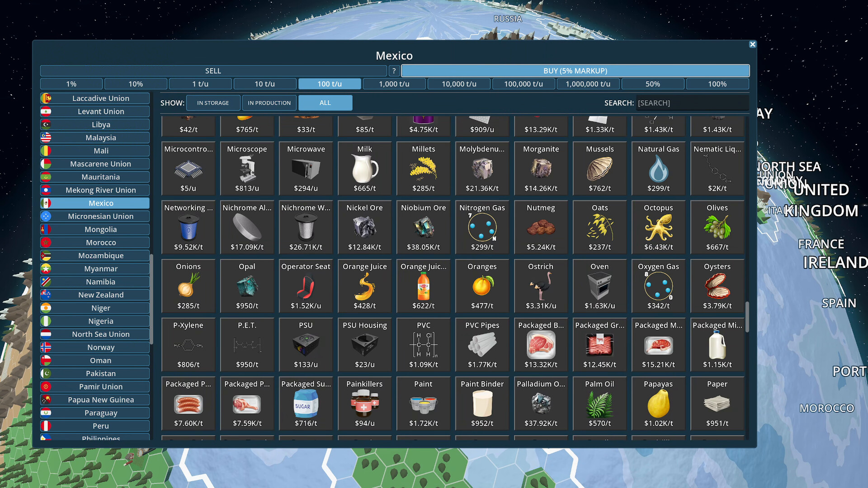Image resolution: width=868 pixels, height=488 pixels.
Task: Enable the IN STORAGE filter
Action: click(213, 103)
